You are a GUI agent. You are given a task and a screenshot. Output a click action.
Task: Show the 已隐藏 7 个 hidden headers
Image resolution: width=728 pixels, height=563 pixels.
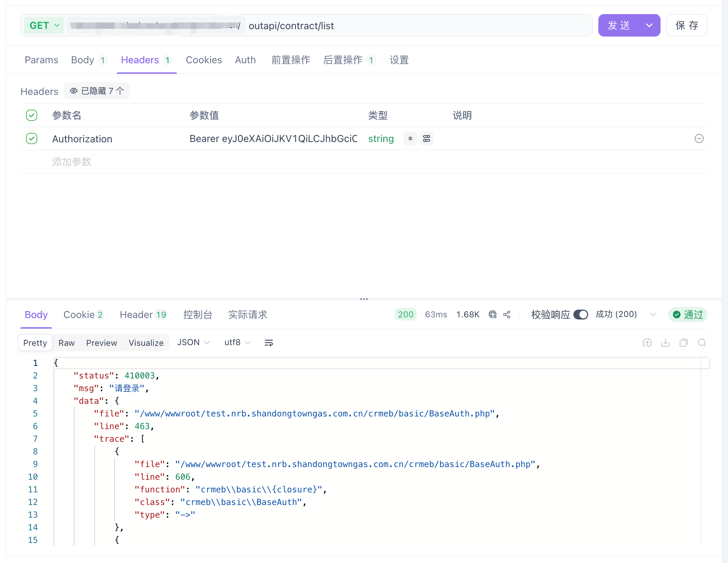pyautogui.click(x=97, y=91)
